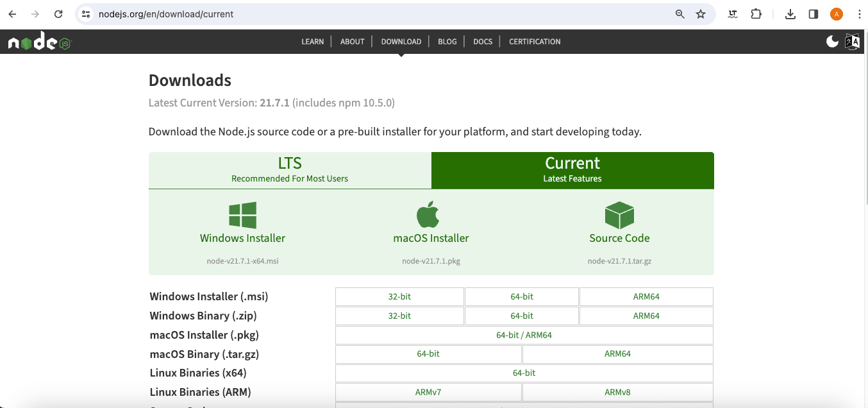The image size is (868, 408).
Task: Open the site permissions icon in address bar
Action: (x=85, y=13)
